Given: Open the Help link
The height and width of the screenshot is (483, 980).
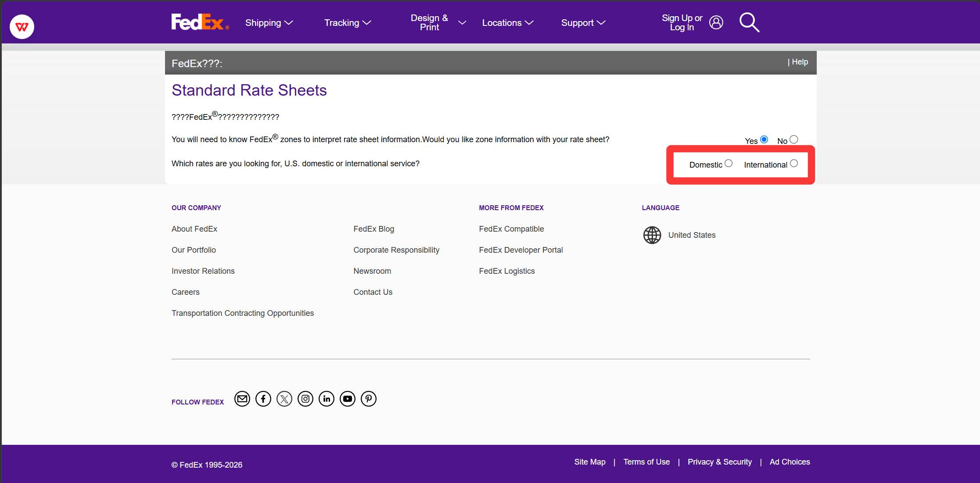Looking at the screenshot, I should pos(800,62).
